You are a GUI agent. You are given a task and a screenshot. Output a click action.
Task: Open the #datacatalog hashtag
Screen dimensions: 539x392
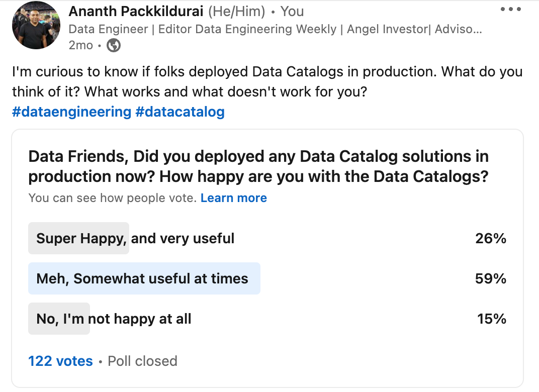click(x=180, y=112)
